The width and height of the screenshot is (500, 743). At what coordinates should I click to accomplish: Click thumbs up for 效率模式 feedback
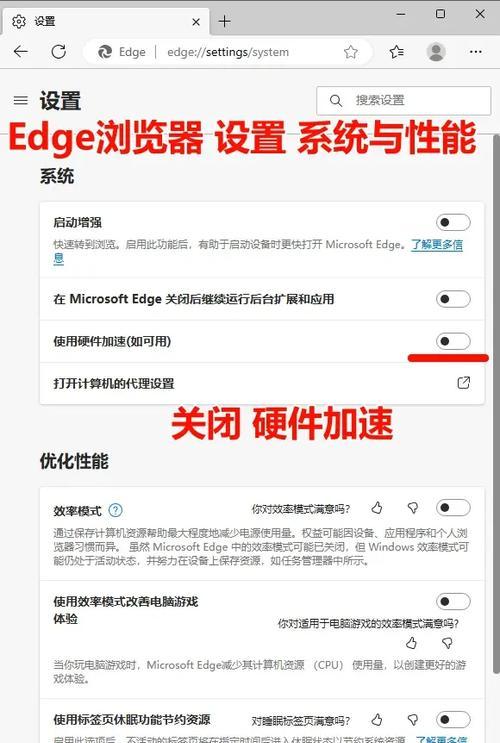tap(377, 508)
